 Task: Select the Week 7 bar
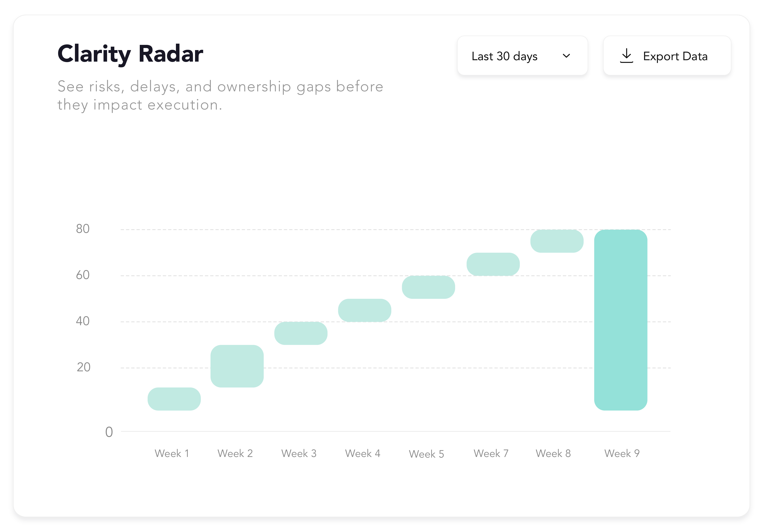(x=493, y=264)
